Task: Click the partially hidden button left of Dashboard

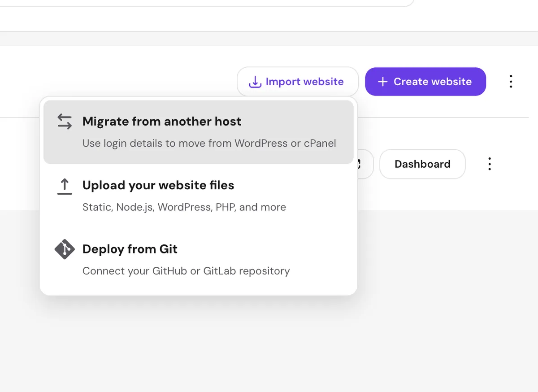Action: click(365, 164)
